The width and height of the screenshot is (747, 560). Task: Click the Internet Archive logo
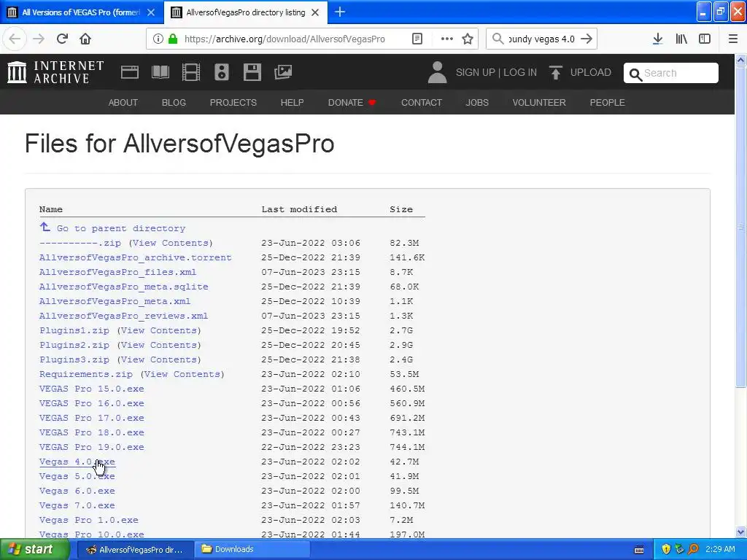pyautogui.click(x=55, y=72)
